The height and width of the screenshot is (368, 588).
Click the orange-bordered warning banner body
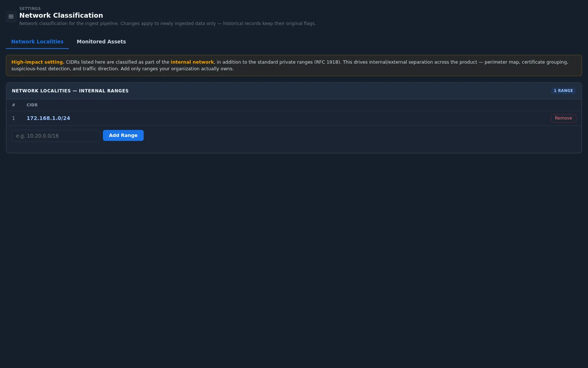click(294, 66)
